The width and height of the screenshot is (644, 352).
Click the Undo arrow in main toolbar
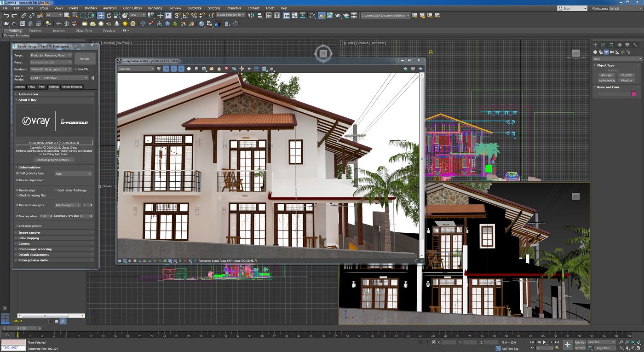point(6,15)
